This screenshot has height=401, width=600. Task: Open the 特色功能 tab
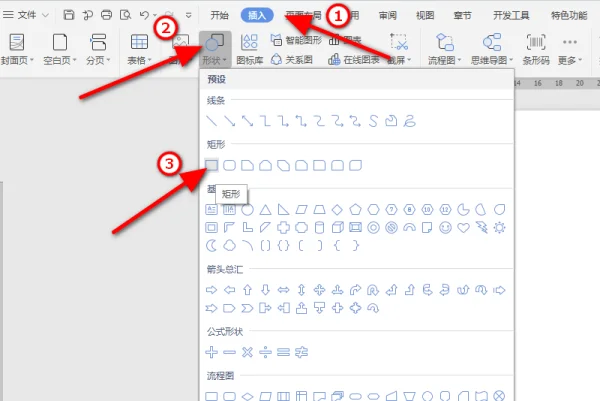pyautogui.click(x=569, y=15)
